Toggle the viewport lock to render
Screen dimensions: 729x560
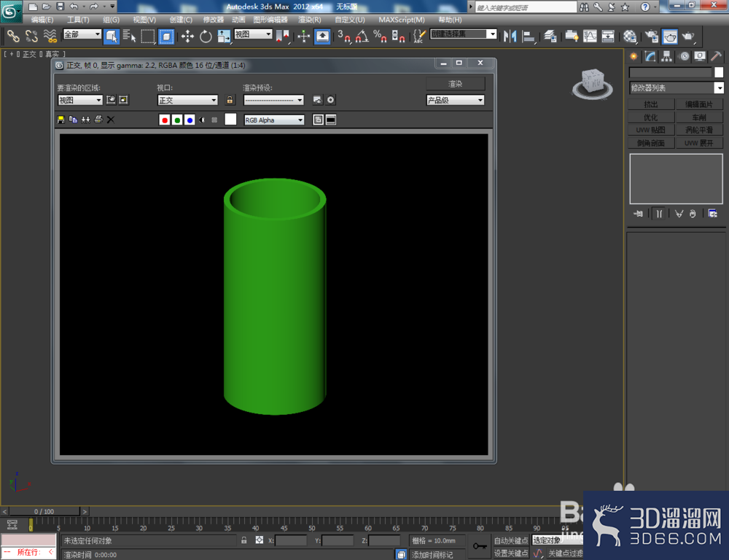230,100
